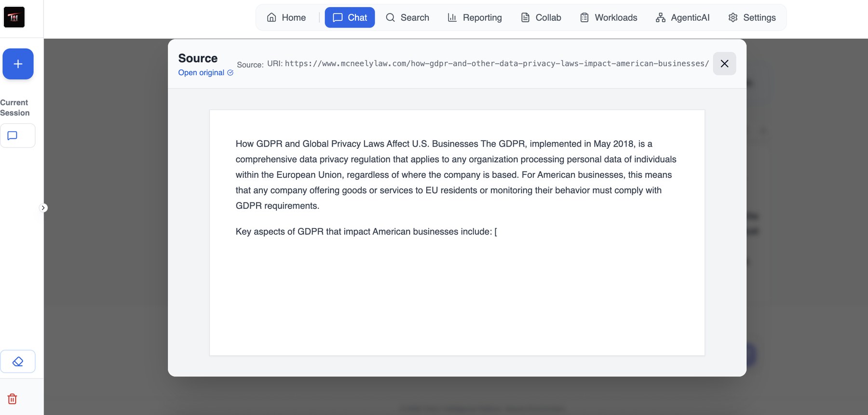The height and width of the screenshot is (415, 868).
Task: Start a new chat with plus button
Action: (18, 64)
